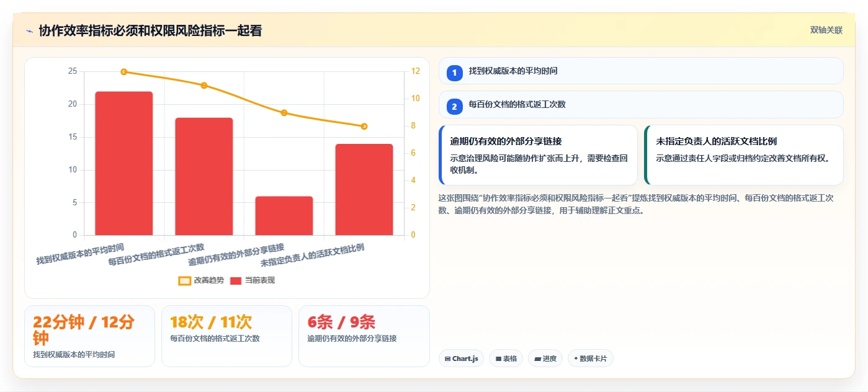The width and height of the screenshot is (868, 392).
Task: Click caption under 6条 / 9条
Action: click(x=352, y=339)
